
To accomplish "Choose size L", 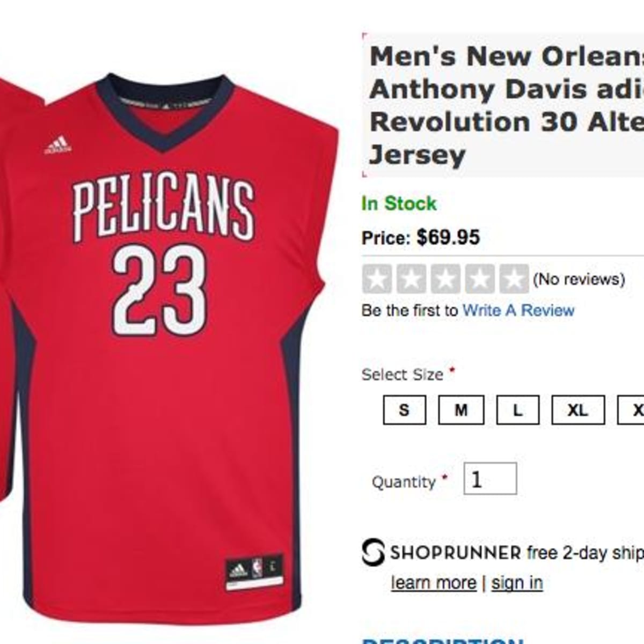I will [x=517, y=411].
